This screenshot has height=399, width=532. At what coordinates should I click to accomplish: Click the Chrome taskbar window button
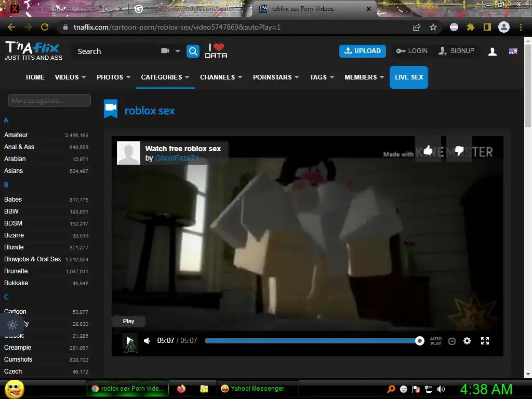click(x=128, y=389)
